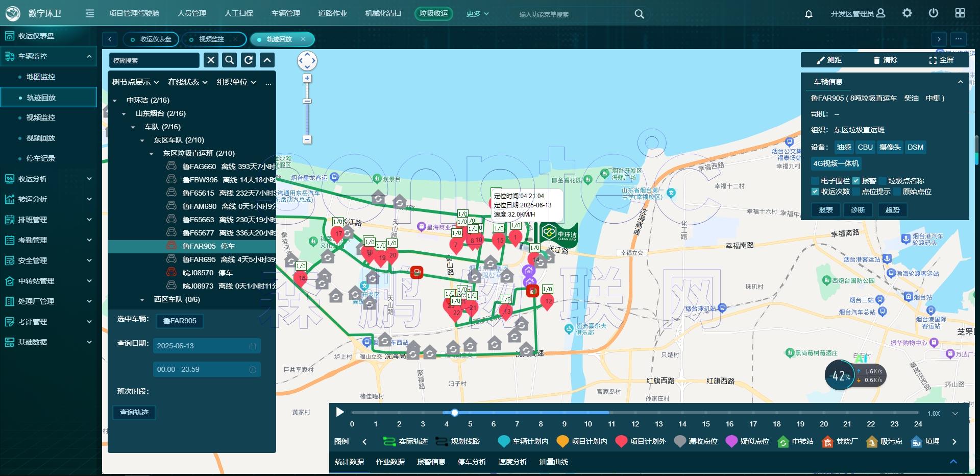This screenshot has width=980, height=476.
Task: Collapse the 西区车队 tree node
Action: click(x=142, y=300)
